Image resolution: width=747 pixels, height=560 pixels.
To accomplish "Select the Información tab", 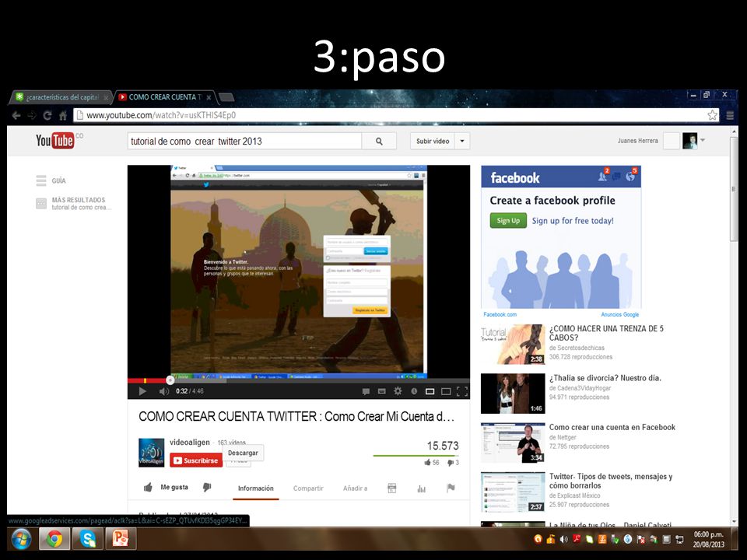I will (256, 488).
